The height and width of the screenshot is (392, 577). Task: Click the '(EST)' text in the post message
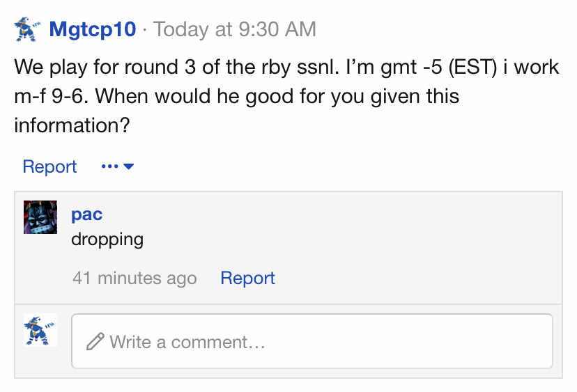(473, 68)
